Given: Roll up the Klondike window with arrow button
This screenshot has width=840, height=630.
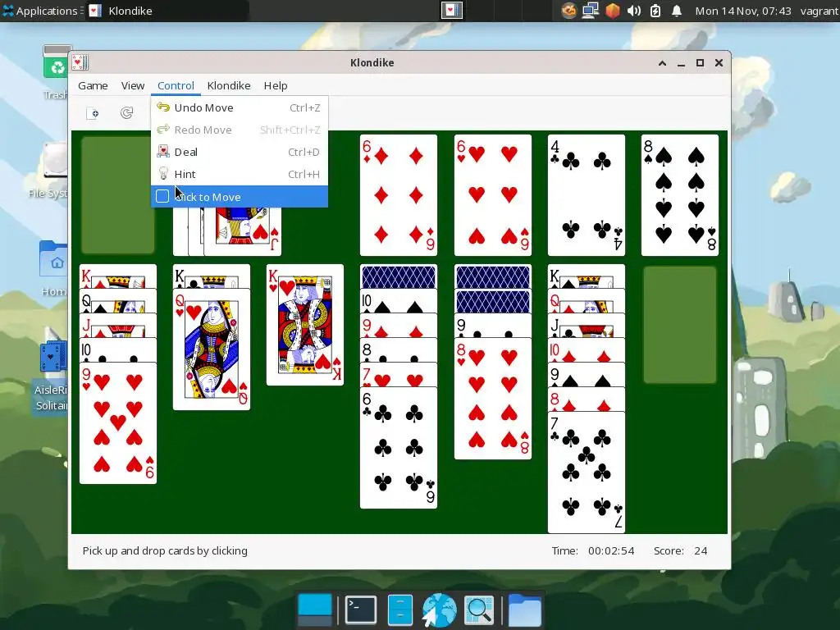Looking at the screenshot, I should (x=662, y=62).
